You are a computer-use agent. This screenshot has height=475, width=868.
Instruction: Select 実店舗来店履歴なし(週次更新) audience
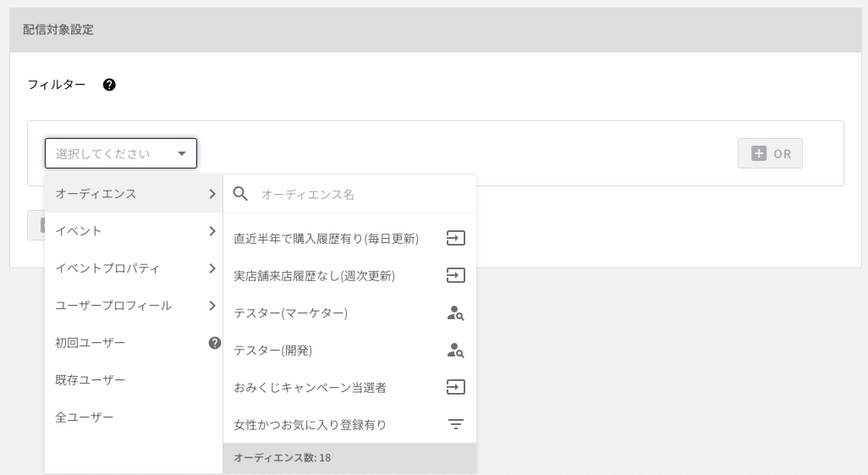349,275
